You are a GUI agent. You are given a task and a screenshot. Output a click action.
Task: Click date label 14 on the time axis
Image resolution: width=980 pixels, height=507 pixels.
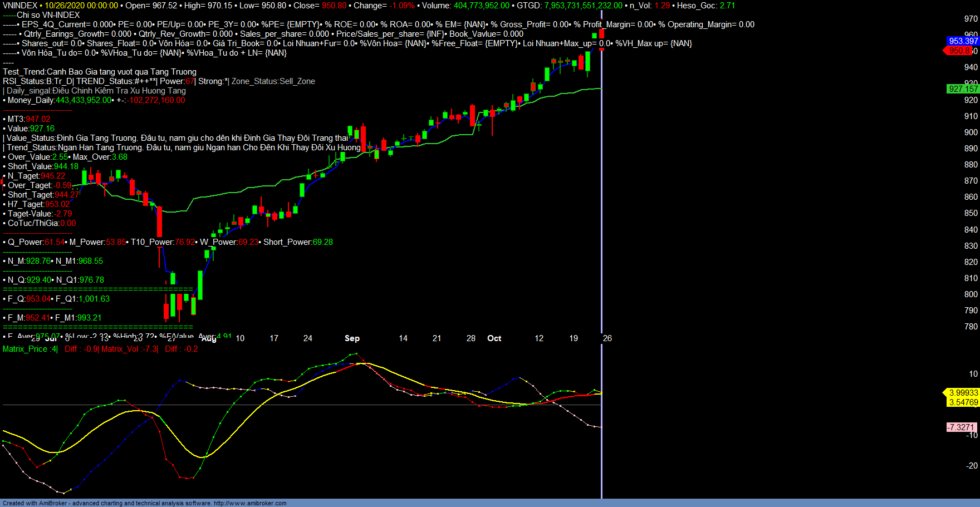click(403, 338)
